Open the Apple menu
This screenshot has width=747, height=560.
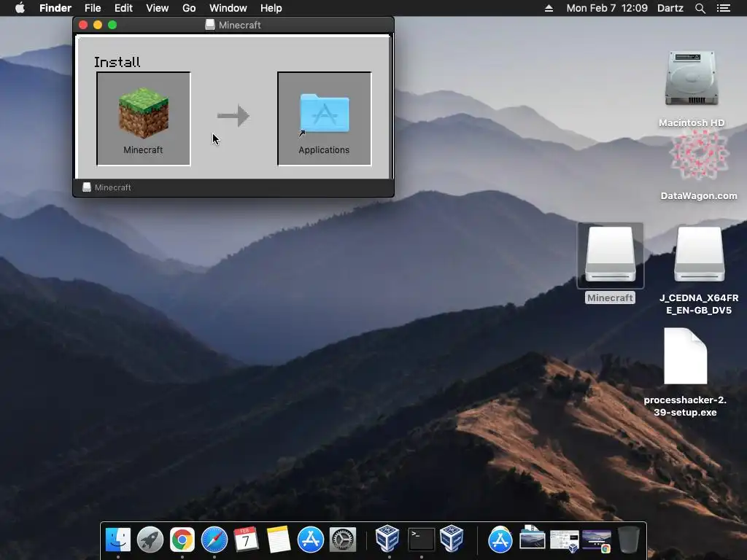tap(20, 7)
